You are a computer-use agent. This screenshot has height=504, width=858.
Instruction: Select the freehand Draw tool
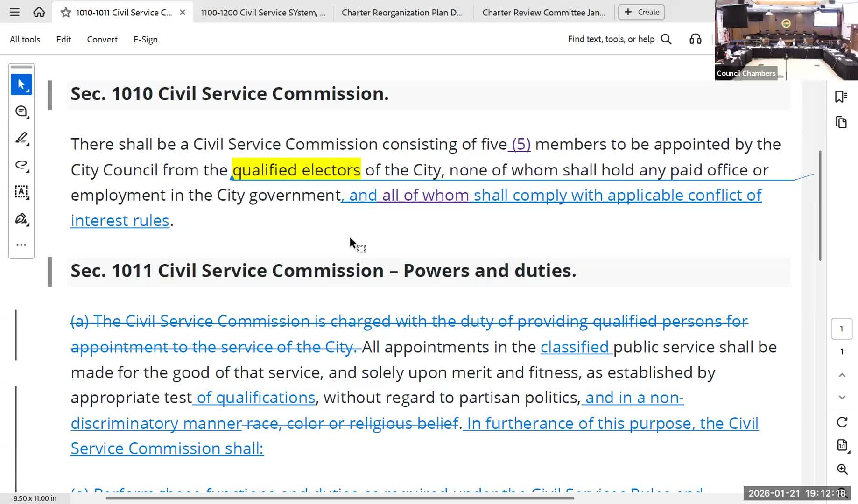point(21,166)
